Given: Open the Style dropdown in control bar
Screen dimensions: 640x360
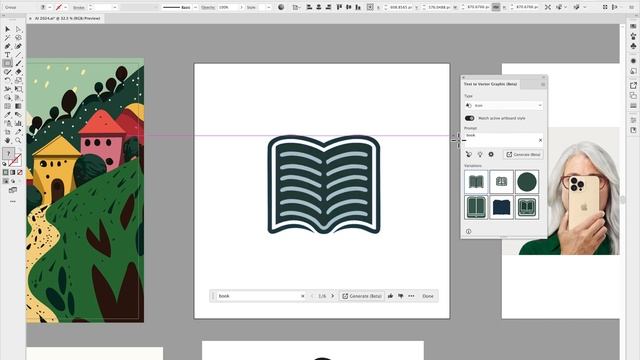Looking at the screenshot, I should [268, 7].
